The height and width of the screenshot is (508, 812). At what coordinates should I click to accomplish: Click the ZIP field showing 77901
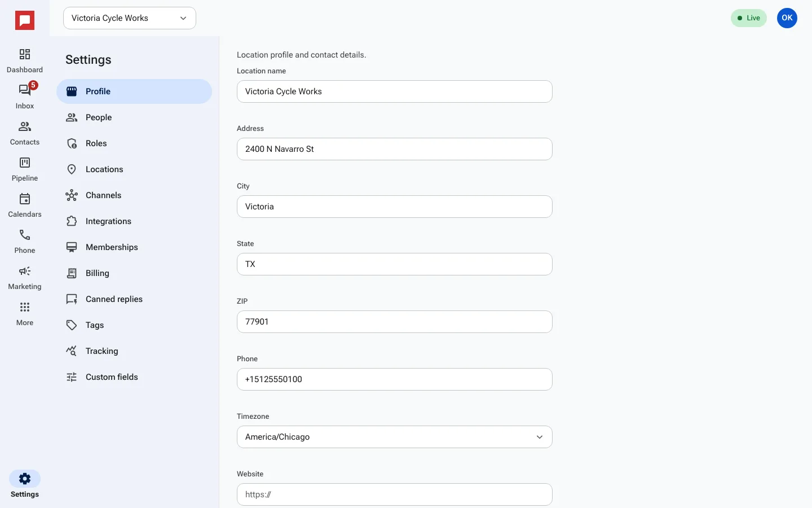(x=395, y=322)
